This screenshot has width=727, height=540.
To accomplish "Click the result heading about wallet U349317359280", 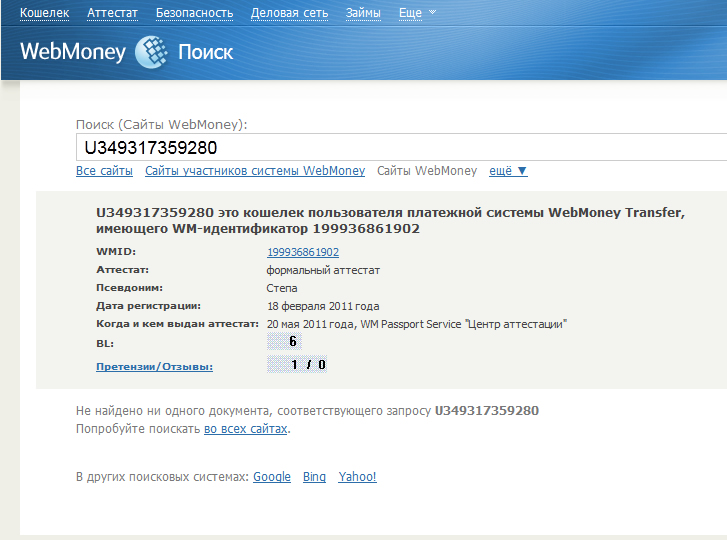I will click(x=390, y=221).
